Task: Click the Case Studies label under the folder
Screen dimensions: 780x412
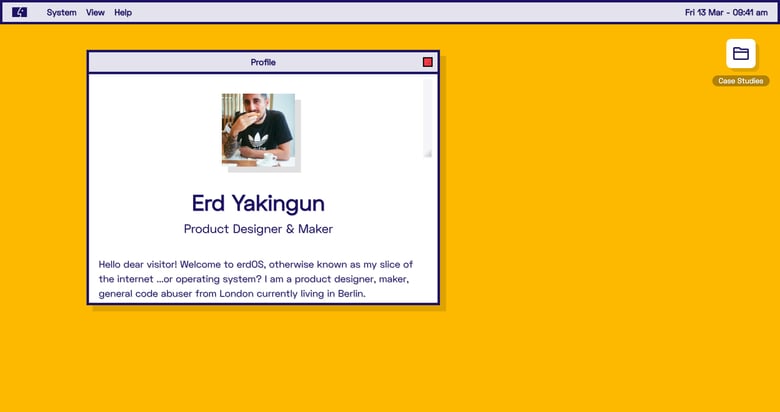Action: [741, 81]
